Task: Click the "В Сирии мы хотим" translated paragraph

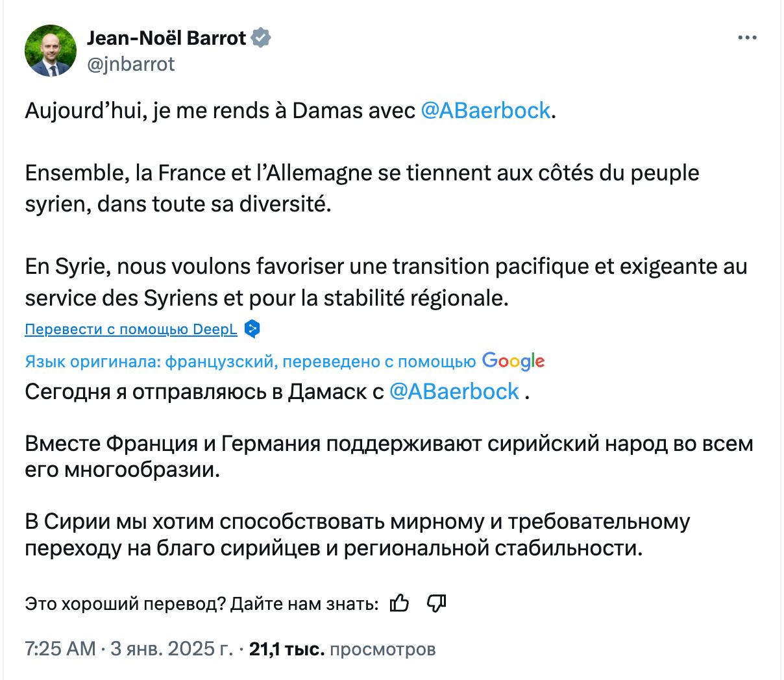Action: click(x=357, y=535)
